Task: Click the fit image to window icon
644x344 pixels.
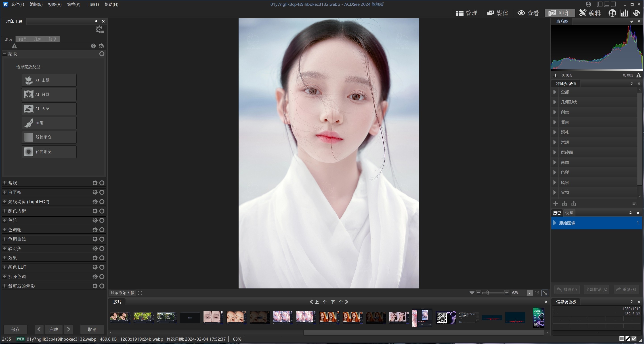Action: [545, 293]
